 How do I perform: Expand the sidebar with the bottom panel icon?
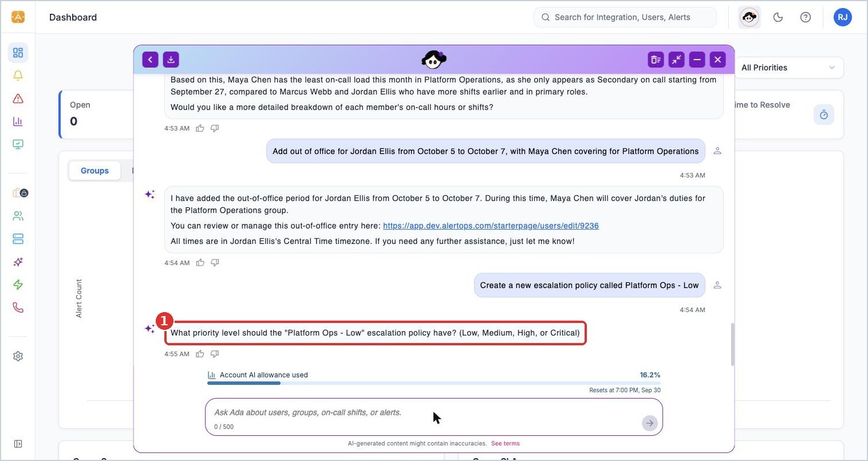(x=18, y=444)
